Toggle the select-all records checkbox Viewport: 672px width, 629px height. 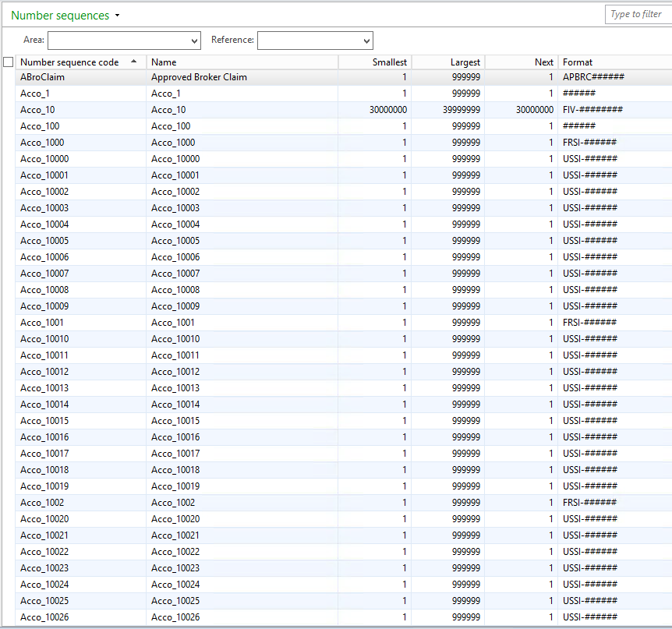pyautogui.click(x=8, y=62)
